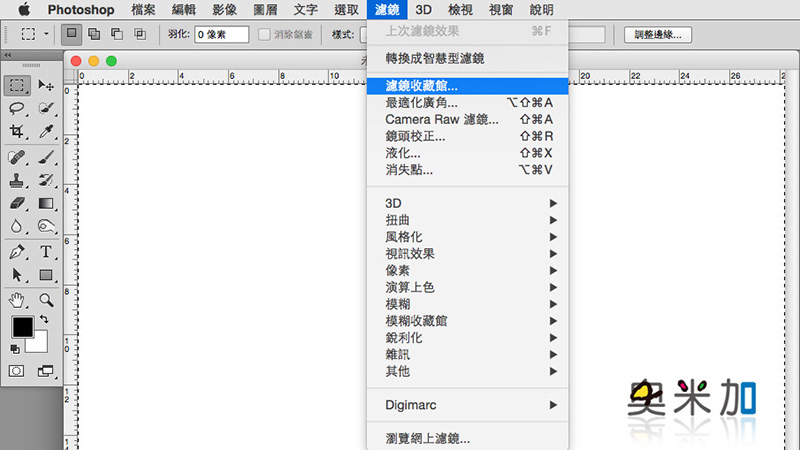Select the Spot Healing Brush tool
The width and height of the screenshot is (800, 450).
(x=17, y=157)
